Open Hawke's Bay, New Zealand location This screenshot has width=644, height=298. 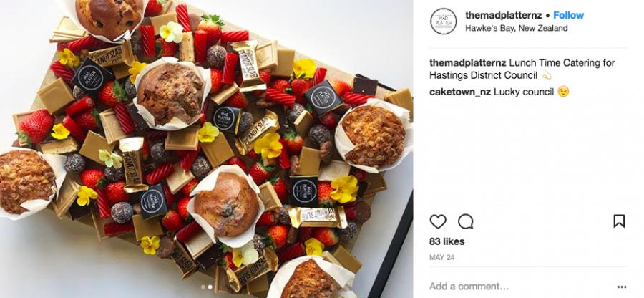(x=516, y=29)
